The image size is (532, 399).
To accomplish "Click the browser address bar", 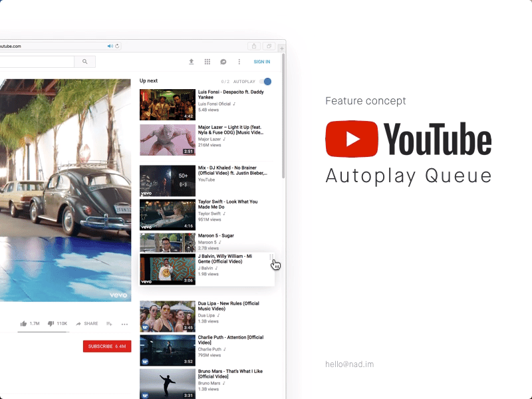I will [x=61, y=46].
